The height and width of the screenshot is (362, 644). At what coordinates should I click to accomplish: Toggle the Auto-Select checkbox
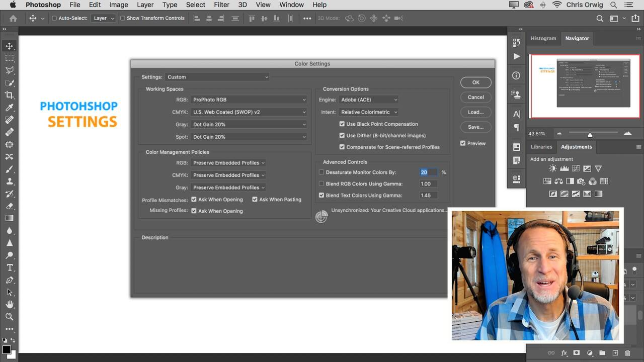55,18
